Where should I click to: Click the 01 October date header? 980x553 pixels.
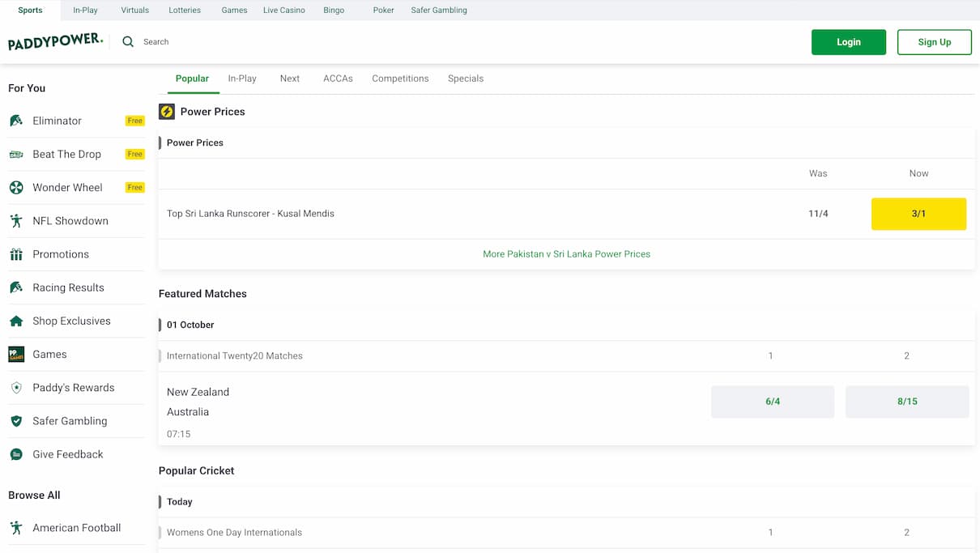190,325
